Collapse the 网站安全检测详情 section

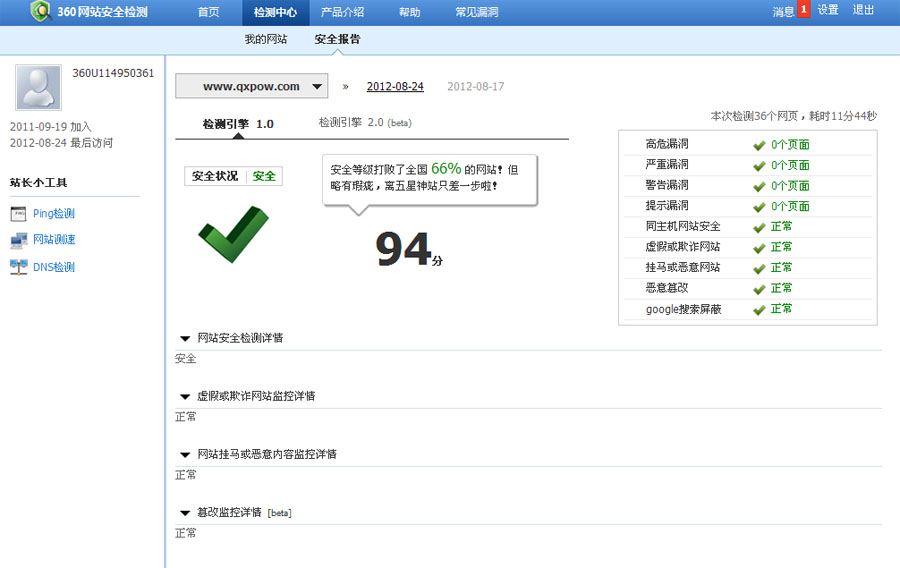pos(185,339)
